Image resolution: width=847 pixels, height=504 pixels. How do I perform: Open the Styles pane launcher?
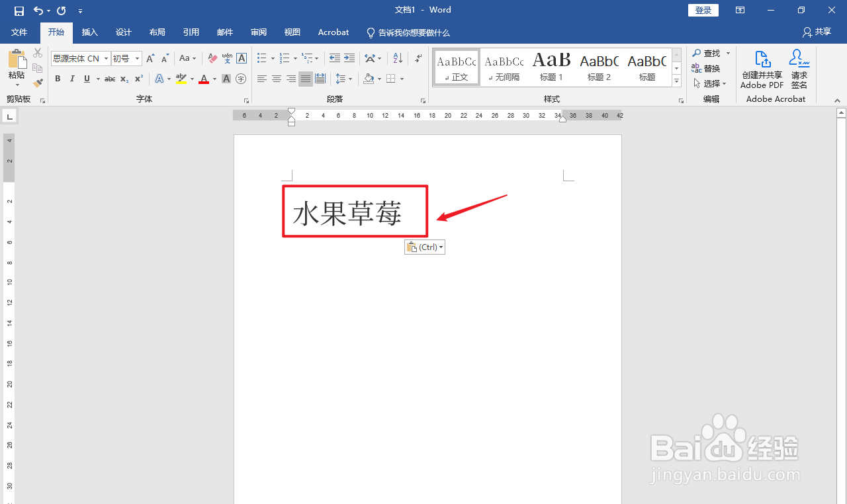[681, 101]
